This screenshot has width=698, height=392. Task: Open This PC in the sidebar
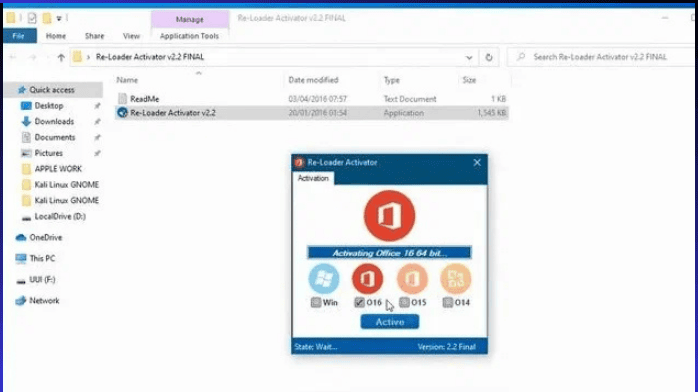pos(42,259)
